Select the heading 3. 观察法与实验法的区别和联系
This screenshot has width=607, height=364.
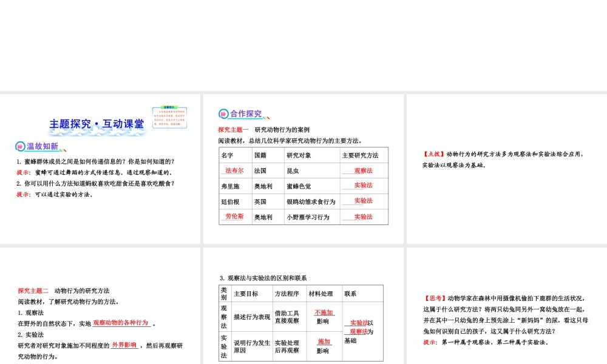pyautogui.click(x=263, y=278)
